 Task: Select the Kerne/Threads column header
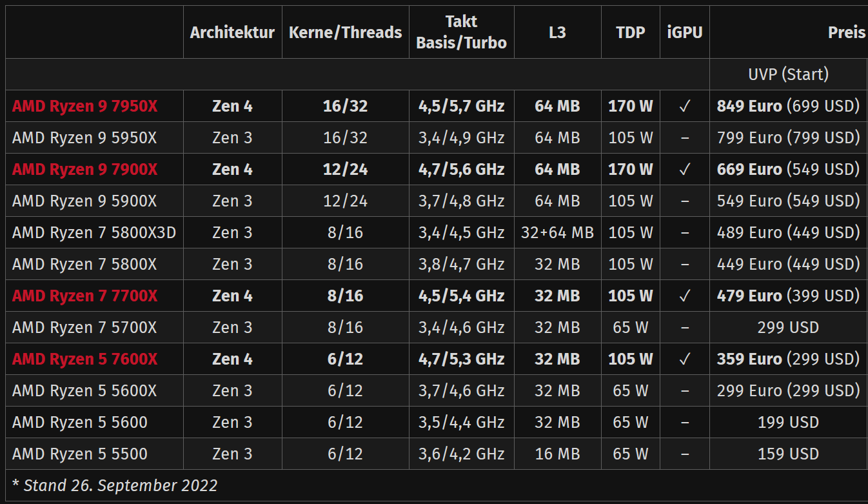coord(345,32)
